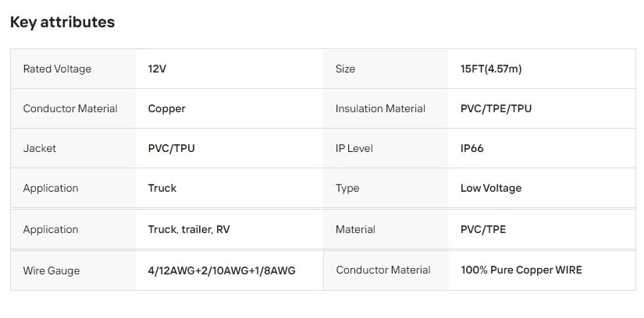Select the Copper conductor value
This screenshot has height=318, width=644.
(x=166, y=108)
